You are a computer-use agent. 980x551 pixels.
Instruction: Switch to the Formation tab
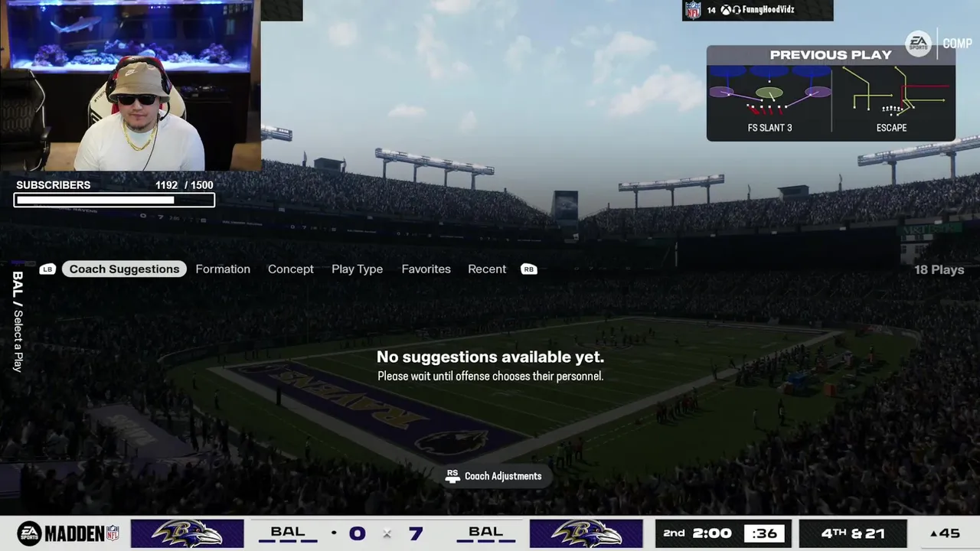(223, 269)
